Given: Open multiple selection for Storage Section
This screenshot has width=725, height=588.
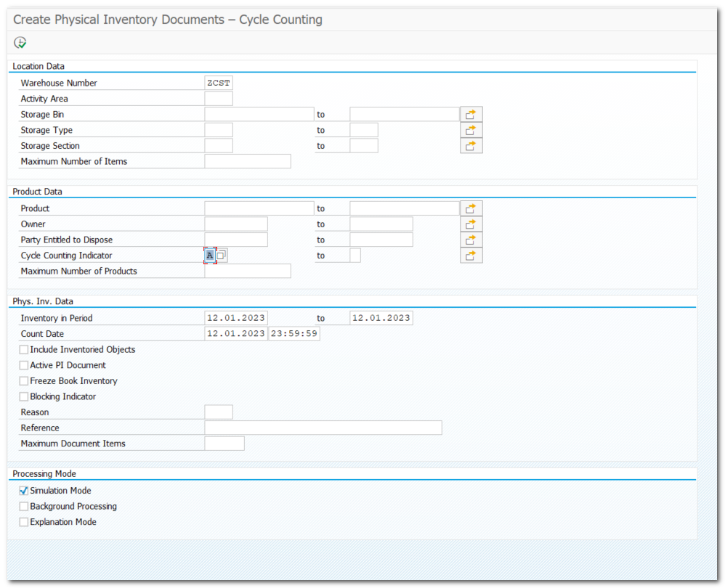Looking at the screenshot, I should pos(470,145).
